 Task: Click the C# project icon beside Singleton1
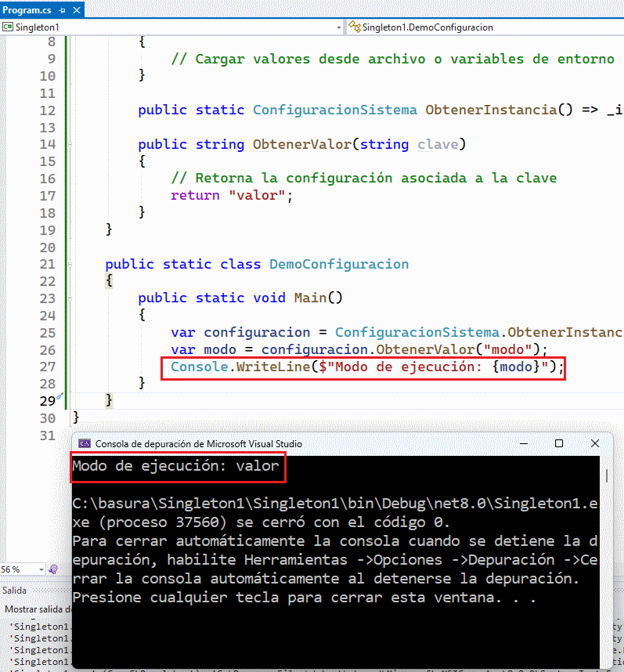[8, 27]
